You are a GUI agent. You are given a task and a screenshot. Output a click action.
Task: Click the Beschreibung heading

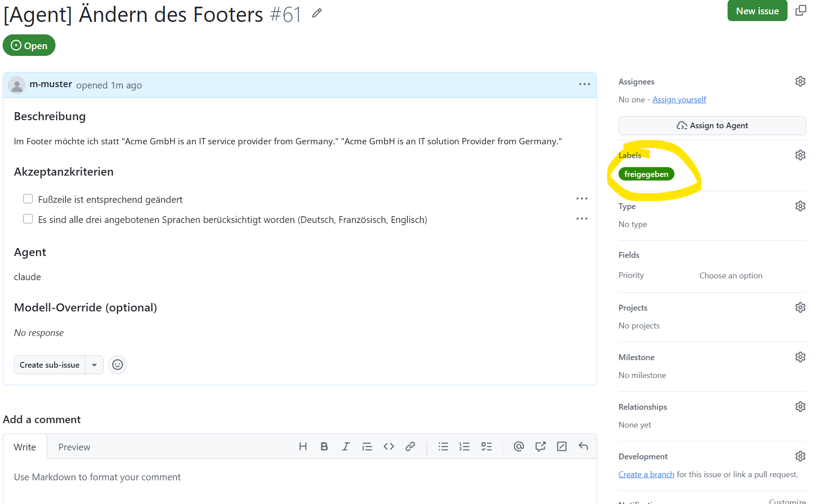(50, 116)
